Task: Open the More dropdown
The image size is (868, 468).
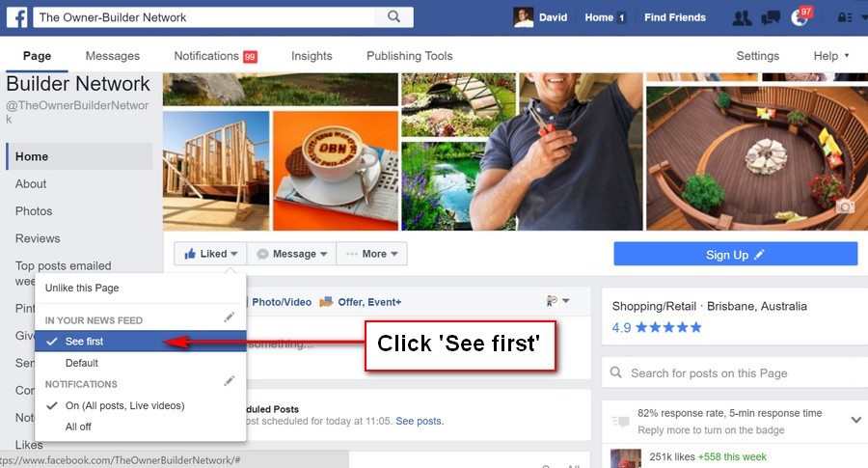Action: click(371, 254)
